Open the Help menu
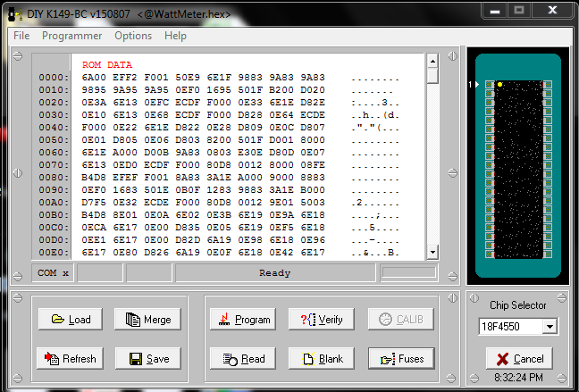Screen dimensions: 579x392 (x=176, y=36)
